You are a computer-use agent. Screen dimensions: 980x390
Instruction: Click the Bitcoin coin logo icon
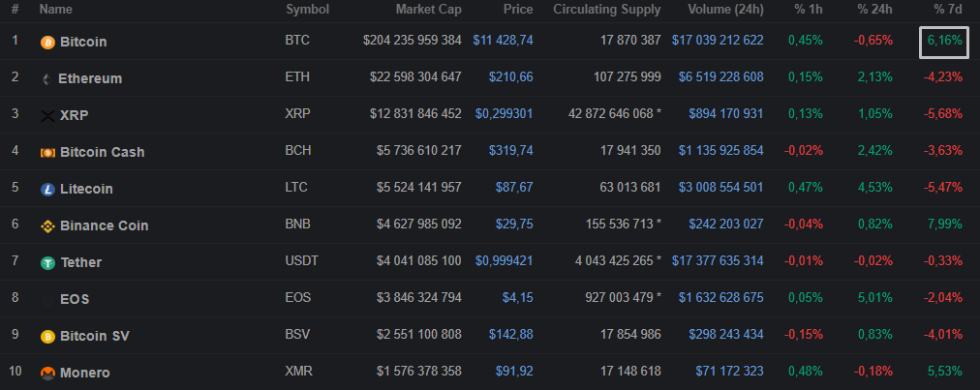click(x=47, y=42)
